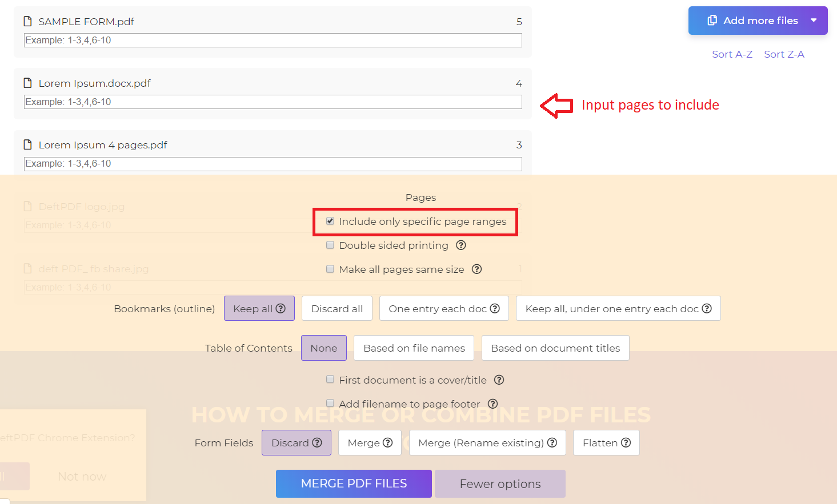Screen dimensions: 837x504
Task: Click help icon next to Double sided printing
Action: click(x=461, y=245)
